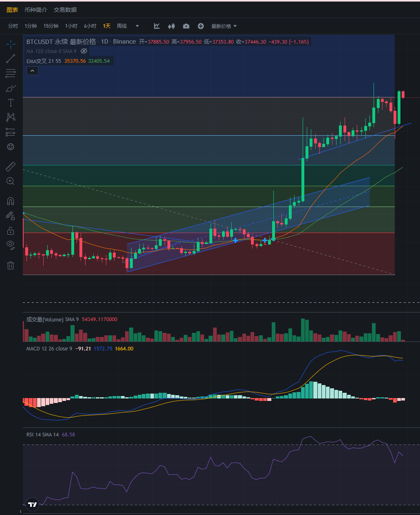The image size is (420, 515).
Task: Collapse the indicator legend chevron
Action: click(x=32, y=70)
